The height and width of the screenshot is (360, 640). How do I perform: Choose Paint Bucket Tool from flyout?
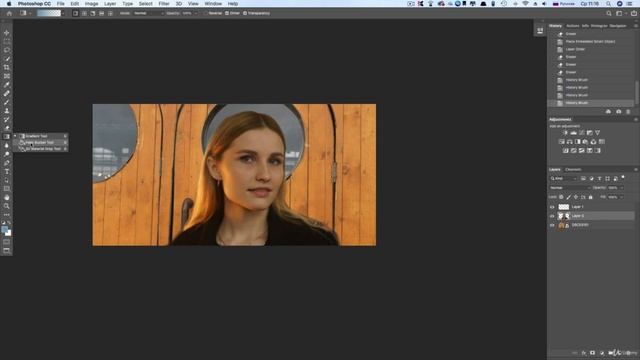[x=40, y=142]
